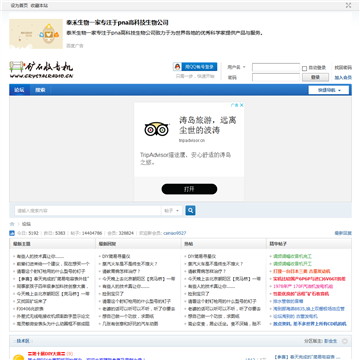
Task: Click the 最新回复 link at far right of the stats row
Action: click(x=343, y=233)
